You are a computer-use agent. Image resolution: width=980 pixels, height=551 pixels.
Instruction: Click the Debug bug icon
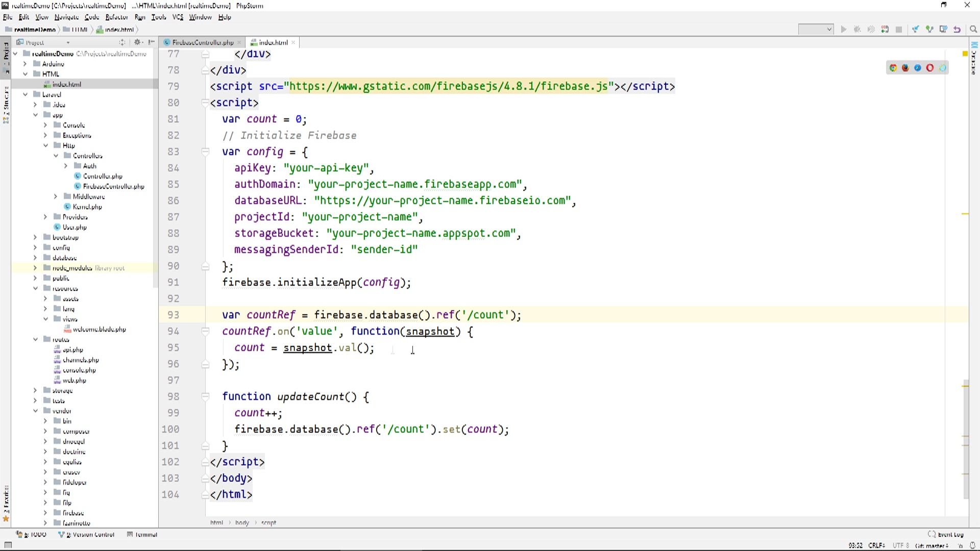[x=857, y=29]
